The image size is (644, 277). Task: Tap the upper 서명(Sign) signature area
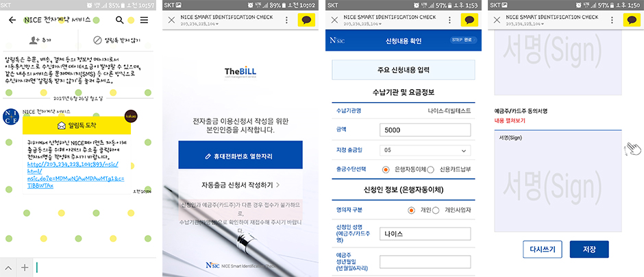point(558,62)
